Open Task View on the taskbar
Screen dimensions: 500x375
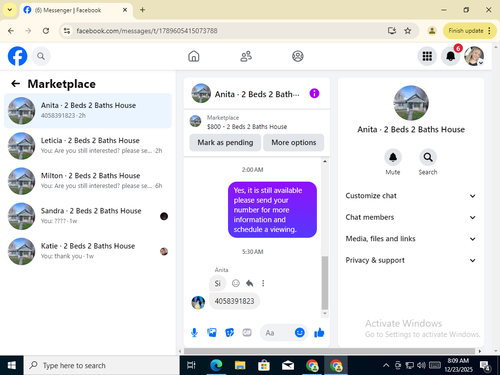coord(191,365)
